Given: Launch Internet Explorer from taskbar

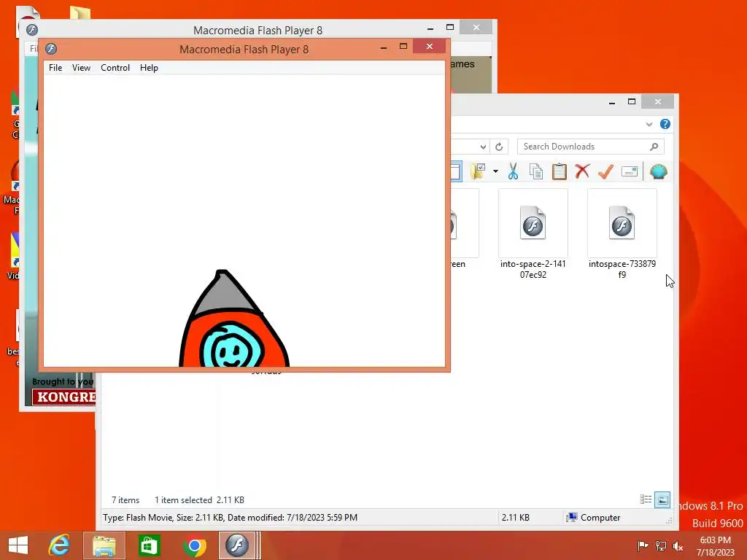Looking at the screenshot, I should (59, 545).
